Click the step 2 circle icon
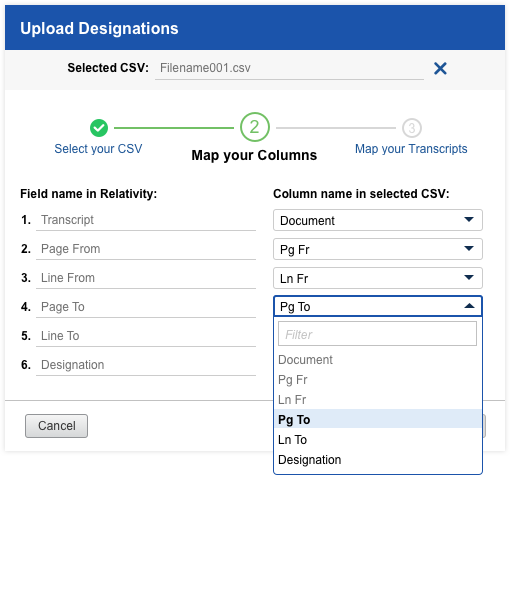The width and height of the screenshot is (510, 589). pos(255,127)
